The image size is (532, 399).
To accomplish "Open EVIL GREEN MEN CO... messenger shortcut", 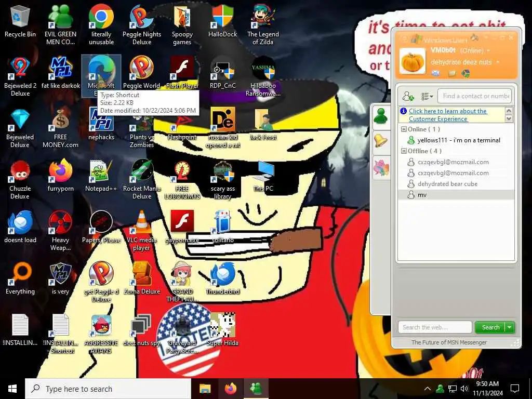I will click(x=60, y=25).
